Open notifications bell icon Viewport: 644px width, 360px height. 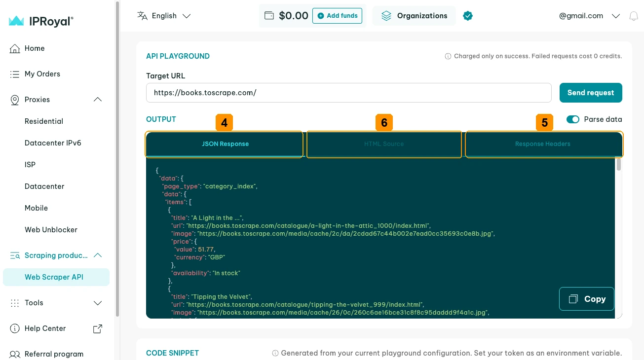point(634,16)
